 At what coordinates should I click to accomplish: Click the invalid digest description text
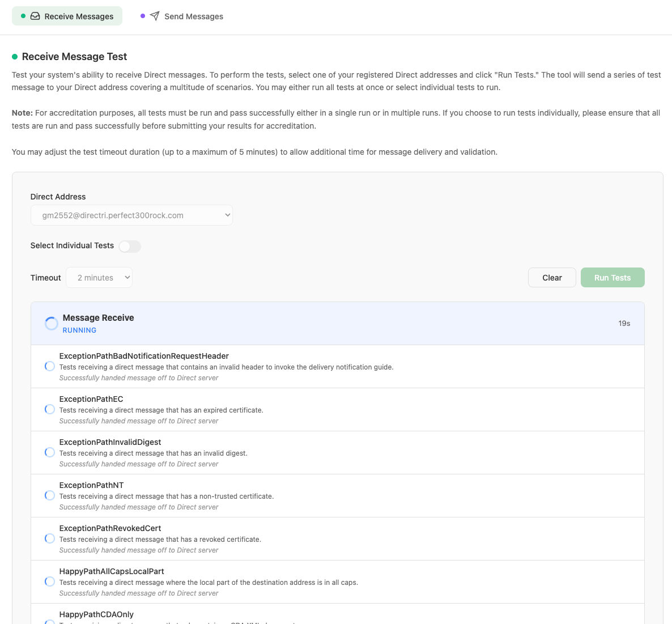point(154,453)
